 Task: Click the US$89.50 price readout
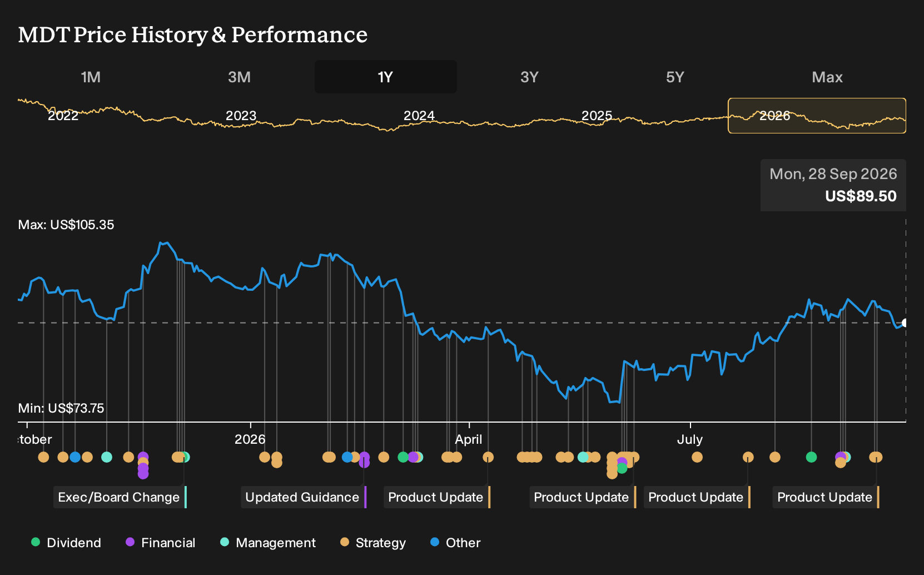(861, 196)
